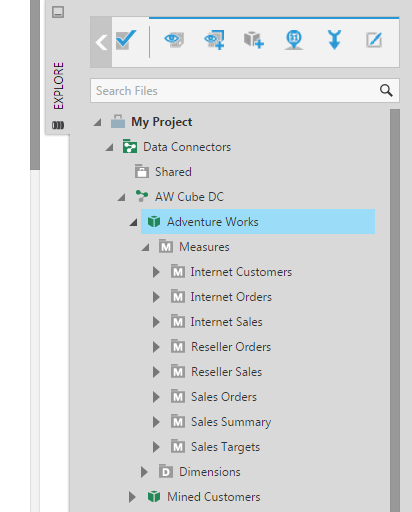Click the magnifier search icon
This screenshot has height=512, width=412.
coord(386,90)
